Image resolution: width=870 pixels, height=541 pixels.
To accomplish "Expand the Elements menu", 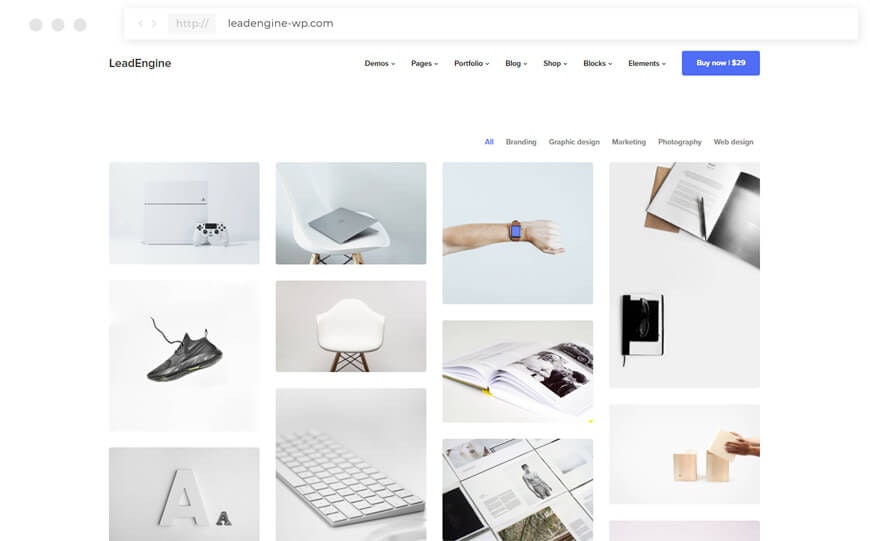I will pyautogui.click(x=647, y=63).
